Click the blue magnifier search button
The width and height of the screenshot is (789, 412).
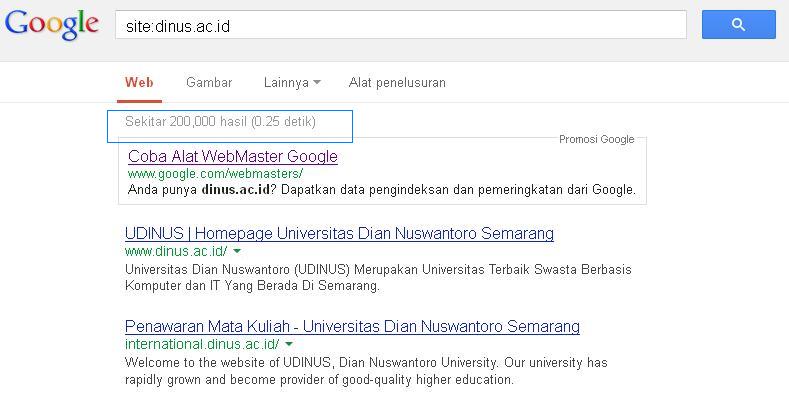739,24
